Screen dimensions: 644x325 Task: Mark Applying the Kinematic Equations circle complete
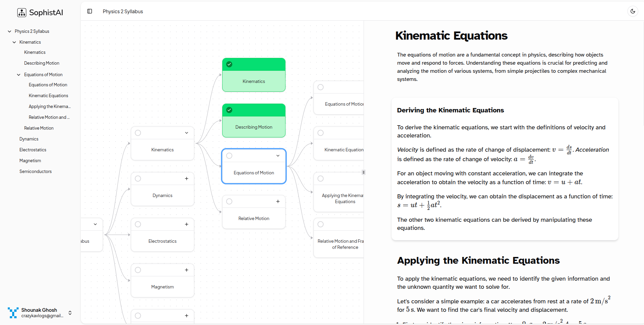[321, 178]
